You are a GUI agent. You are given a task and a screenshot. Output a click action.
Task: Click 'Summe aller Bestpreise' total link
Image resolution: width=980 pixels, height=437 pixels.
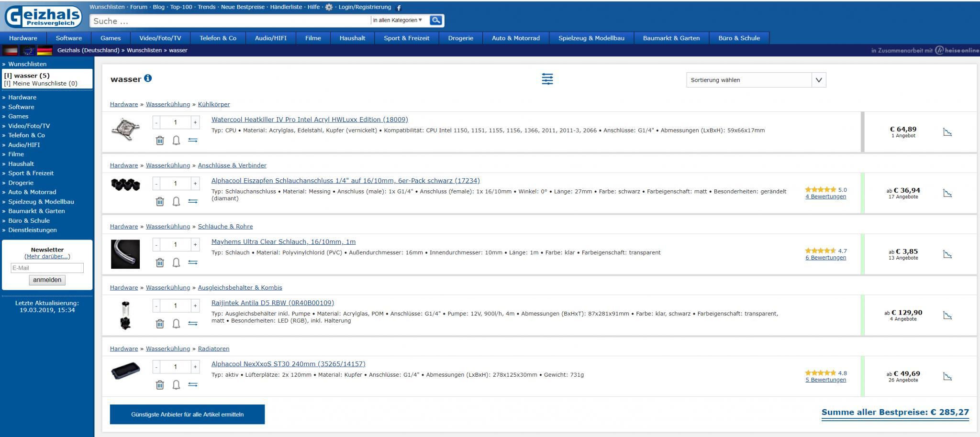point(895,412)
